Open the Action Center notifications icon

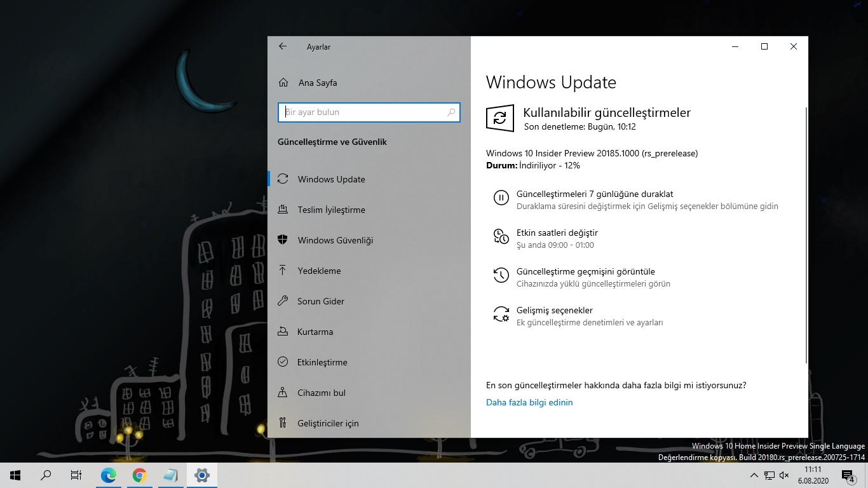pyautogui.click(x=848, y=475)
